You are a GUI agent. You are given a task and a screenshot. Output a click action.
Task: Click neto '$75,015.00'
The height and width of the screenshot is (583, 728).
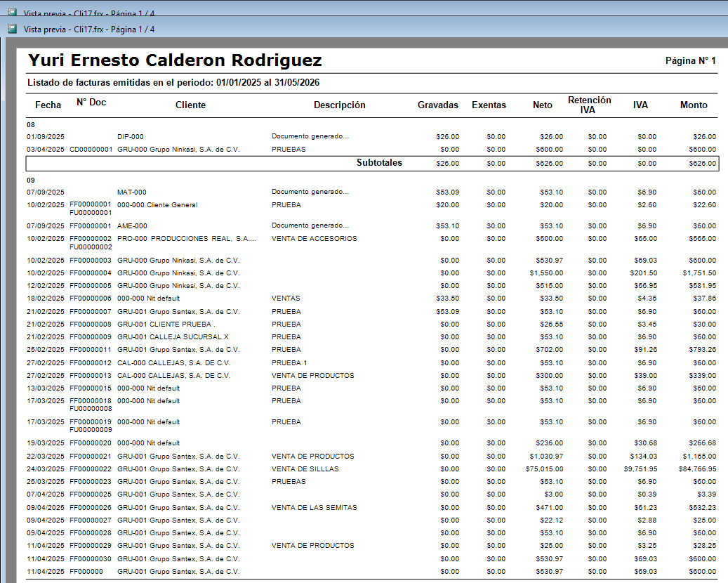click(545, 469)
